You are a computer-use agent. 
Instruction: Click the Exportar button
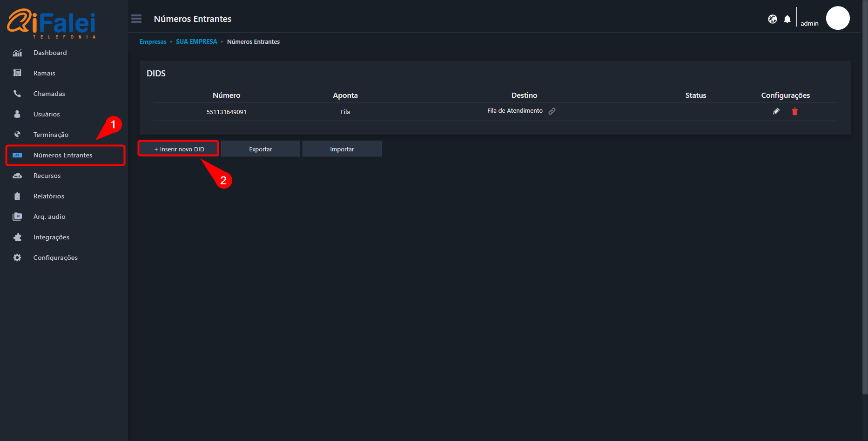point(261,149)
